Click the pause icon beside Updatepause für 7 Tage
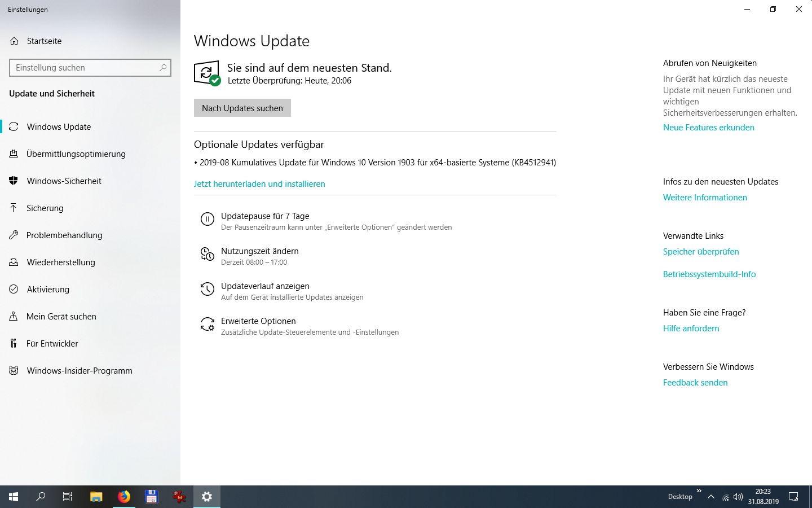 [208, 220]
